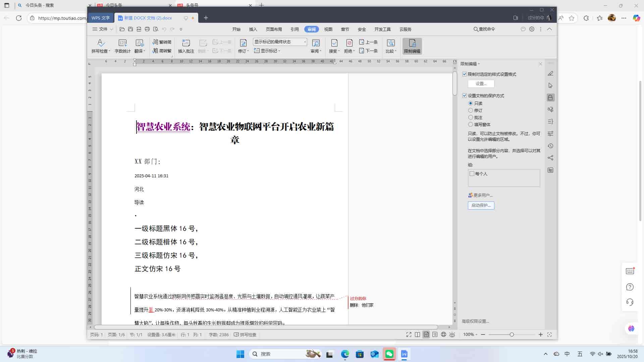Switch to outline view in status bar

click(435, 335)
